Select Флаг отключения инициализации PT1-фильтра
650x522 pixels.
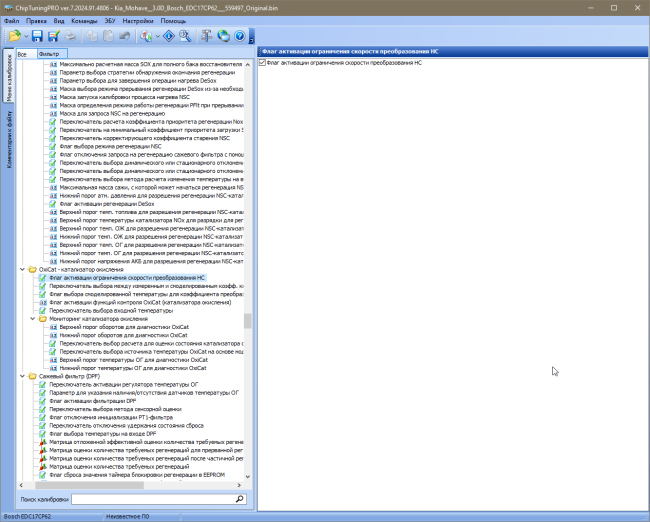(111, 418)
